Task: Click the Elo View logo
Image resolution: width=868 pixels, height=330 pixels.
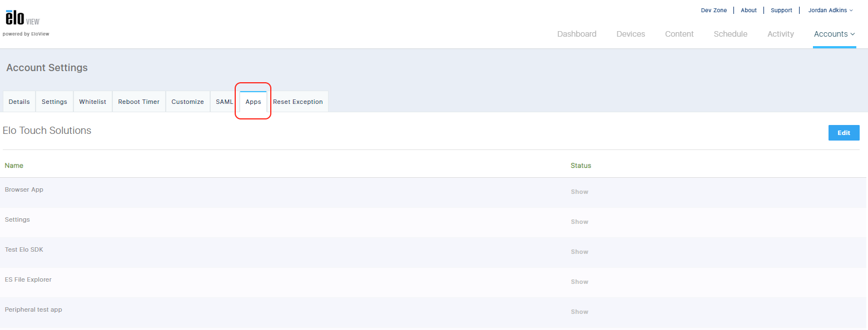Action: (x=22, y=18)
